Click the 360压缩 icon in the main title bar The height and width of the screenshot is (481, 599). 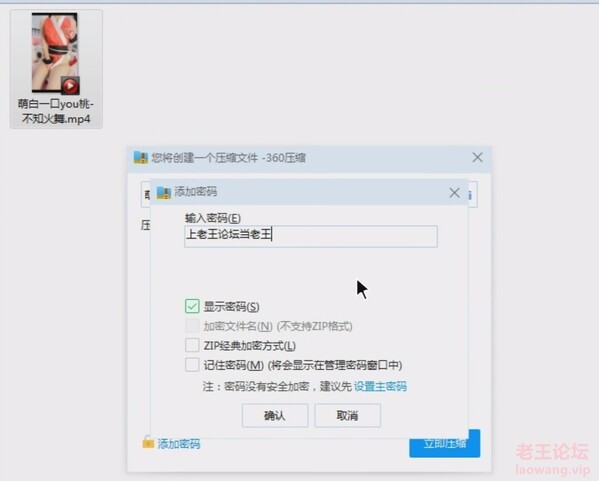[141, 157]
